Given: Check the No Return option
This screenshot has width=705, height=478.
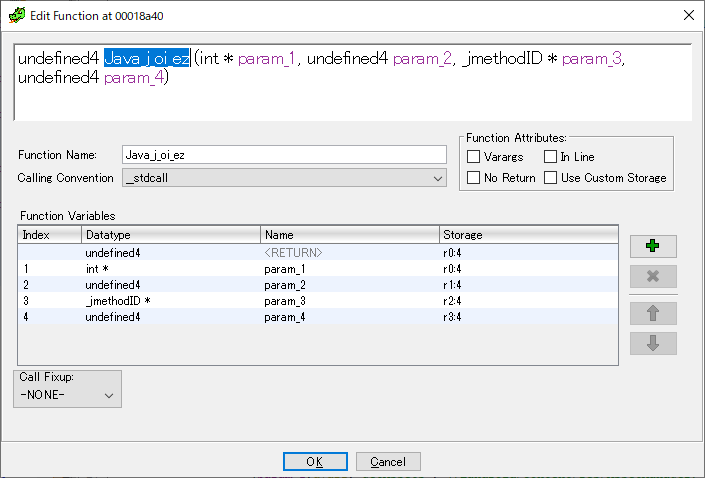Looking at the screenshot, I should (x=473, y=178).
